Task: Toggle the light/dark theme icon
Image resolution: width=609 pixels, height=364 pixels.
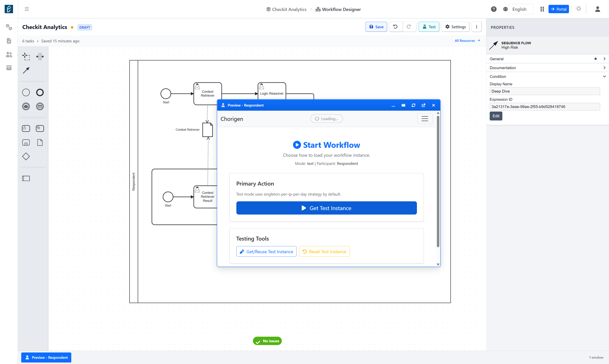Action: click(x=578, y=9)
